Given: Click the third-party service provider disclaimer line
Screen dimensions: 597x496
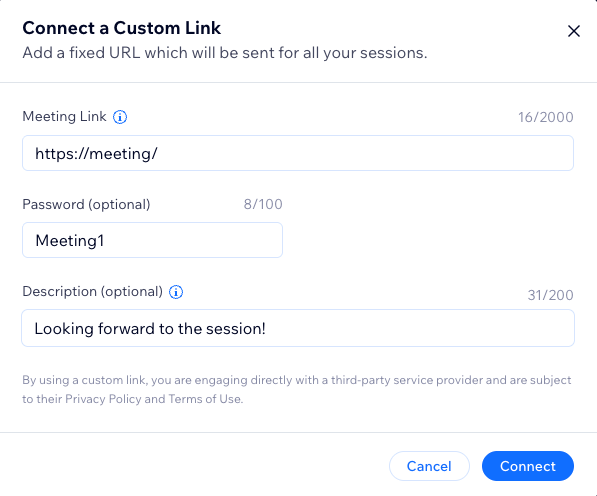Looking at the screenshot, I should (297, 380).
